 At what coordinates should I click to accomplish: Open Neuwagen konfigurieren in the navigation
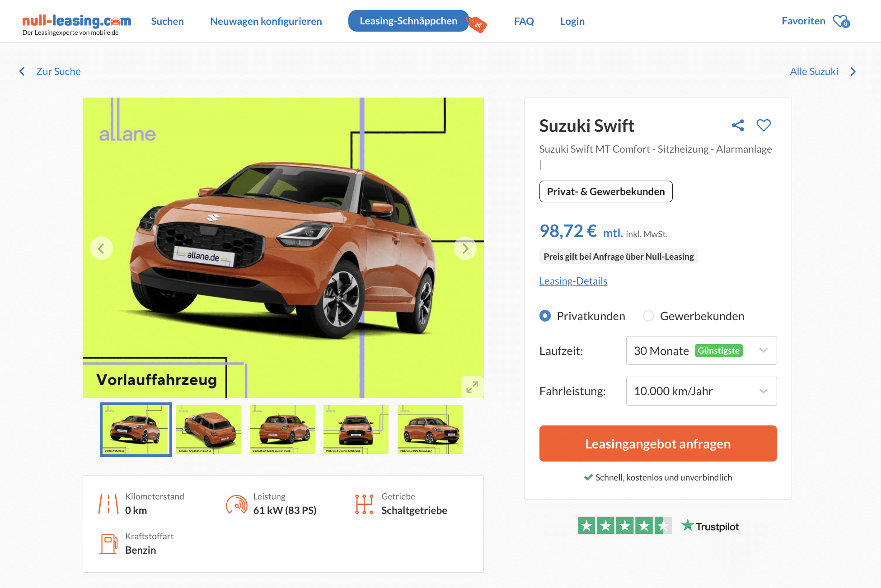pos(266,21)
